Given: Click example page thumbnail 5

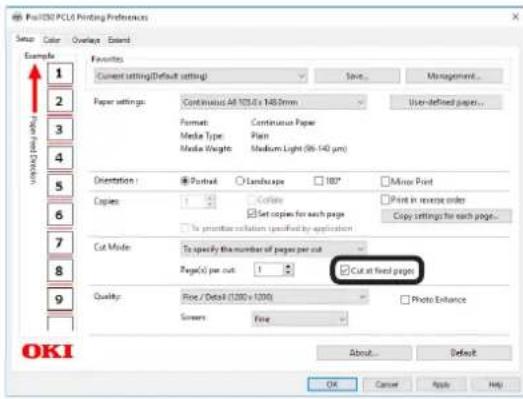Looking at the screenshot, I should point(60,185).
